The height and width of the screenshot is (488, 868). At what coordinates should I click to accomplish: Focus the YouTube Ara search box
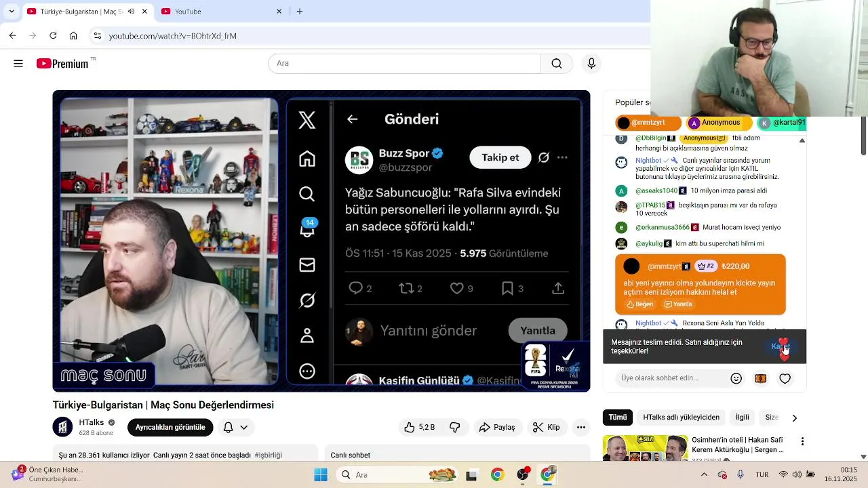click(x=405, y=64)
